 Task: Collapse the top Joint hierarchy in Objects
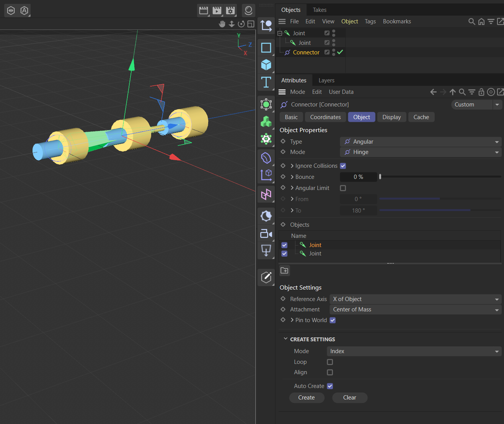pos(280,33)
